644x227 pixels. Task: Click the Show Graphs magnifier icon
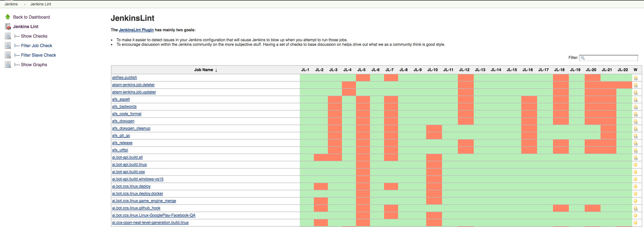[x=8, y=65]
